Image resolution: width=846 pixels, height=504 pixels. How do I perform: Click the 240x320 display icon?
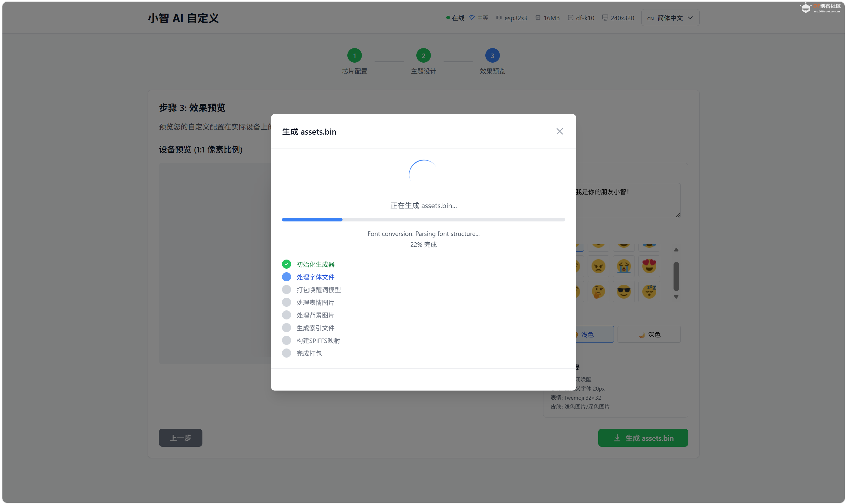605,18
